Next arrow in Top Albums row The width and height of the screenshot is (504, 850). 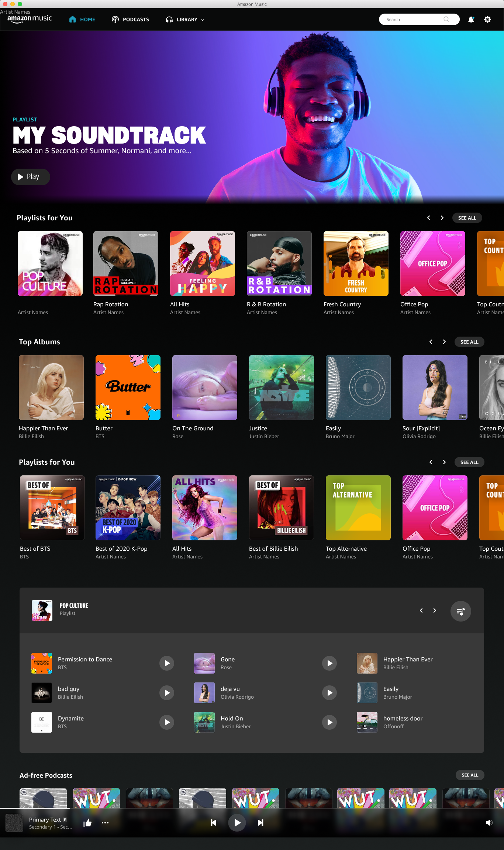click(x=444, y=342)
